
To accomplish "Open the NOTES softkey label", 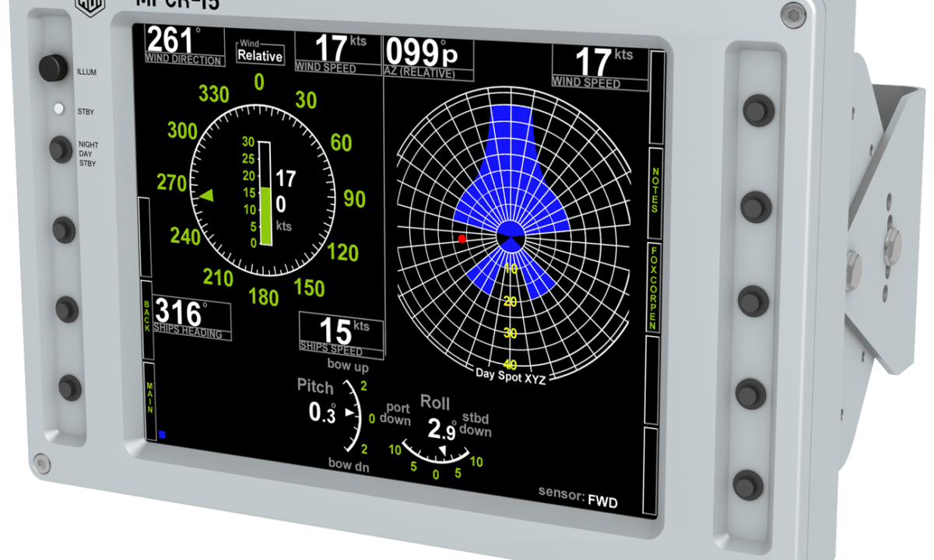I will tap(655, 190).
